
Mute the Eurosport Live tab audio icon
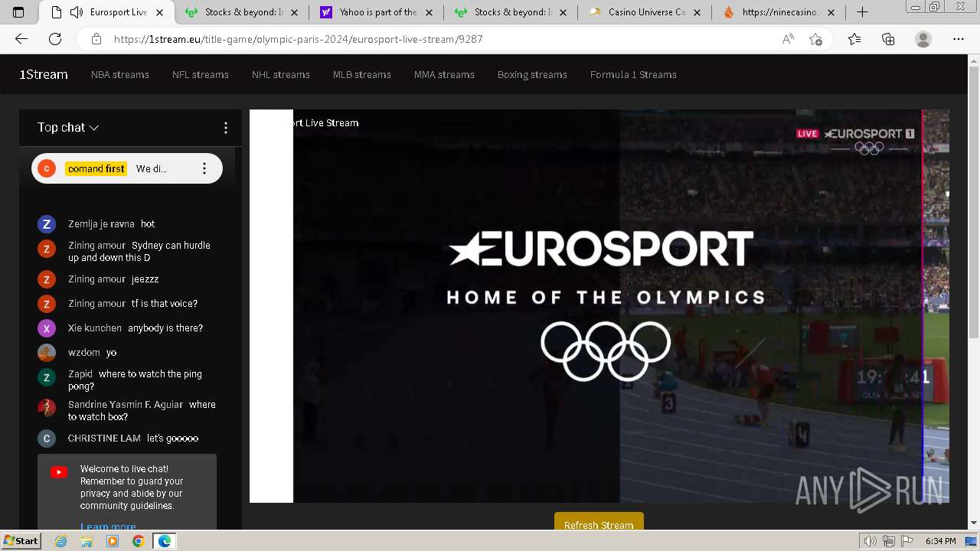(x=76, y=12)
